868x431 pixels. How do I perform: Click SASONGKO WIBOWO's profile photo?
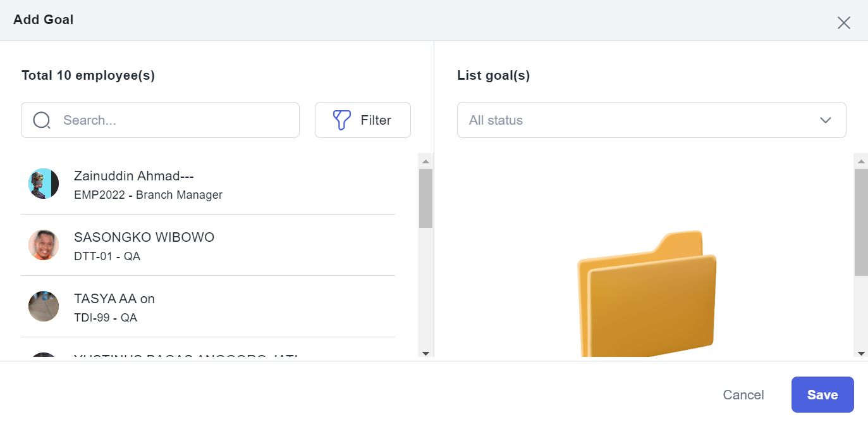point(44,245)
